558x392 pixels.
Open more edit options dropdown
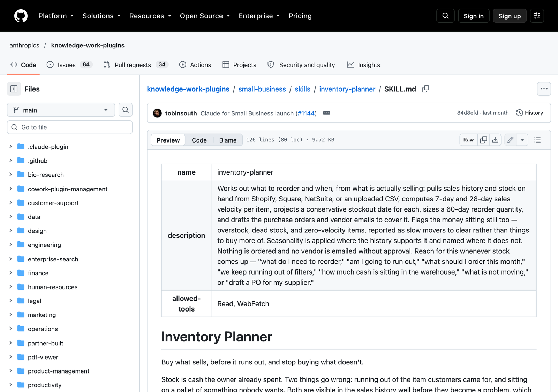(x=522, y=140)
